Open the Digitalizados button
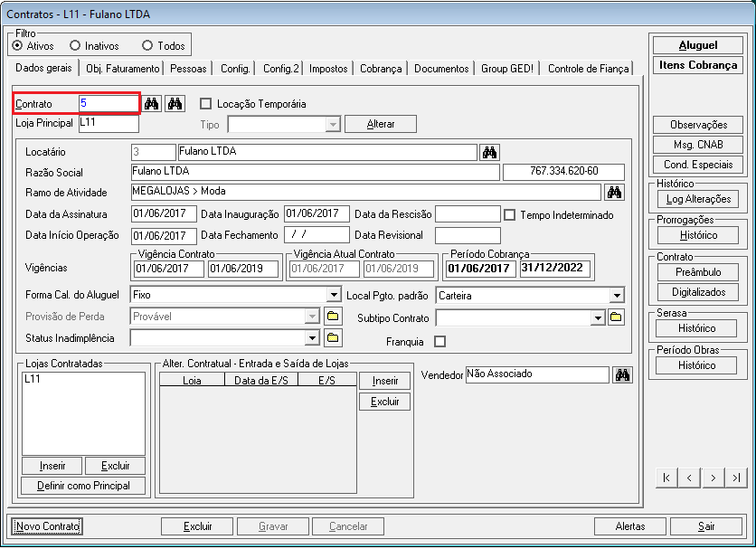 [698, 292]
